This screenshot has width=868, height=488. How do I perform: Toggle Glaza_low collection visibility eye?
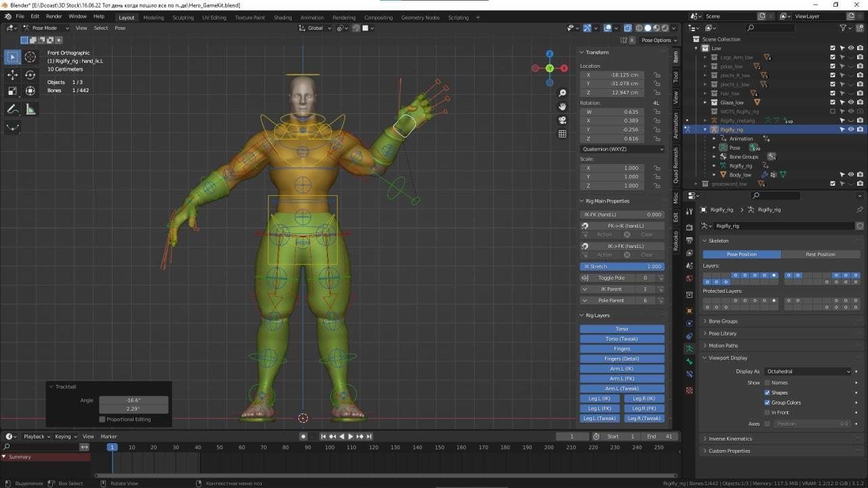tap(850, 102)
